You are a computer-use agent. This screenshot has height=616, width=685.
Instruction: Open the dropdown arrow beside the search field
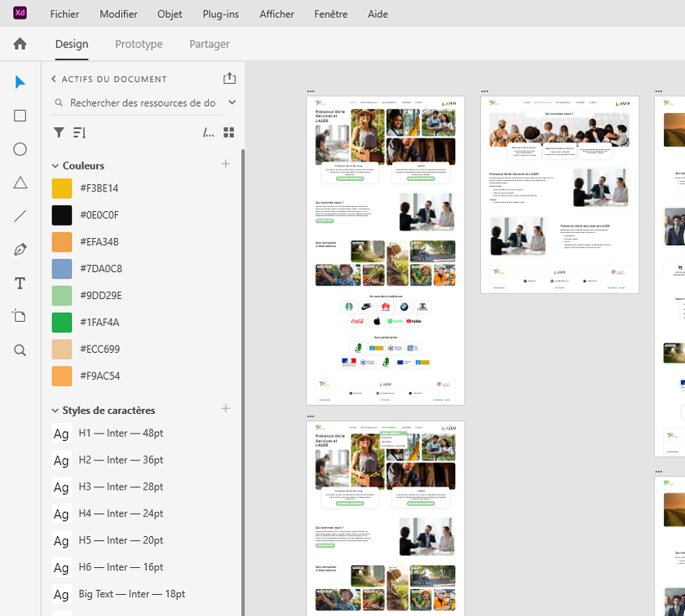(232, 103)
